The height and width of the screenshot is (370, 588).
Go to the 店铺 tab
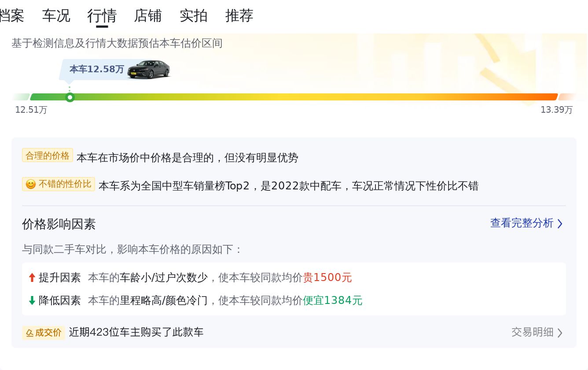[147, 16]
